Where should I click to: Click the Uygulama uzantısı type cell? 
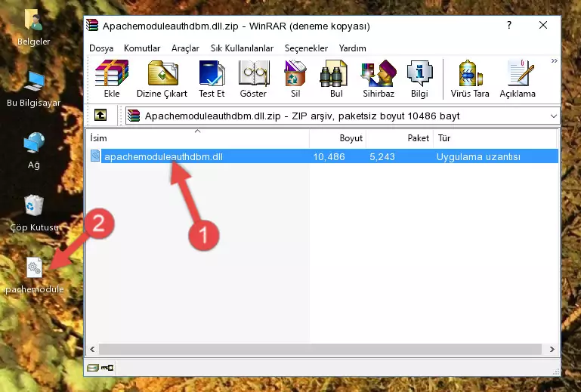pyautogui.click(x=478, y=157)
